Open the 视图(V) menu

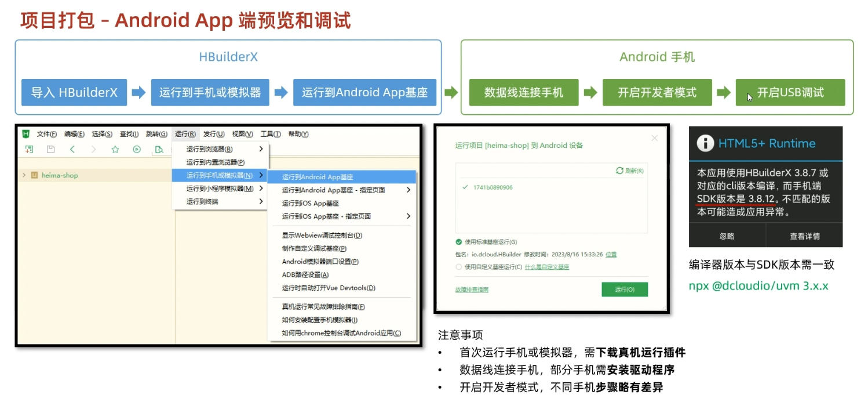(x=242, y=134)
